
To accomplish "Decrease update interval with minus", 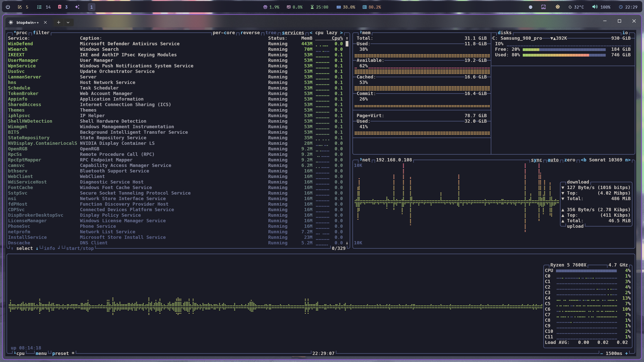I will pos(601,353).
